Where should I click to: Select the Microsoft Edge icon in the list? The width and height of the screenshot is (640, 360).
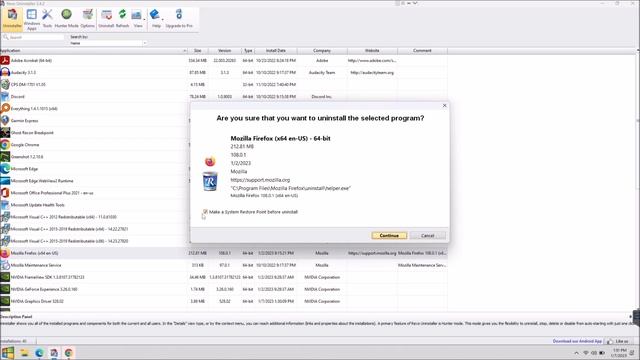(x=5, y=169)
